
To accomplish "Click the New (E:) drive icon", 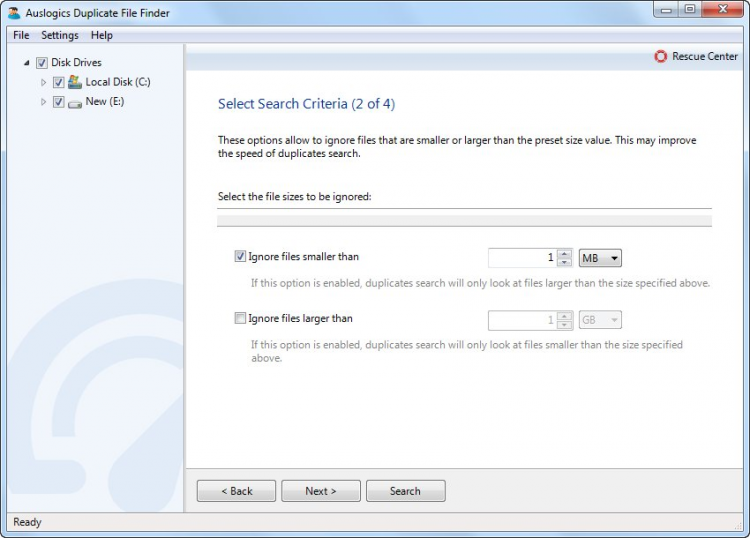I will click(x=75, y=103).
